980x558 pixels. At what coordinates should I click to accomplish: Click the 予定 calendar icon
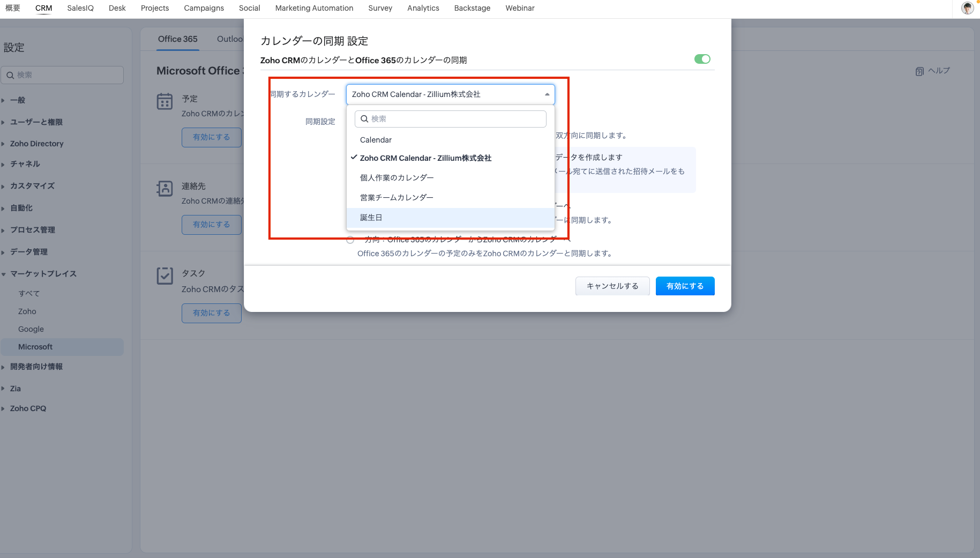[x=164, y=101]
